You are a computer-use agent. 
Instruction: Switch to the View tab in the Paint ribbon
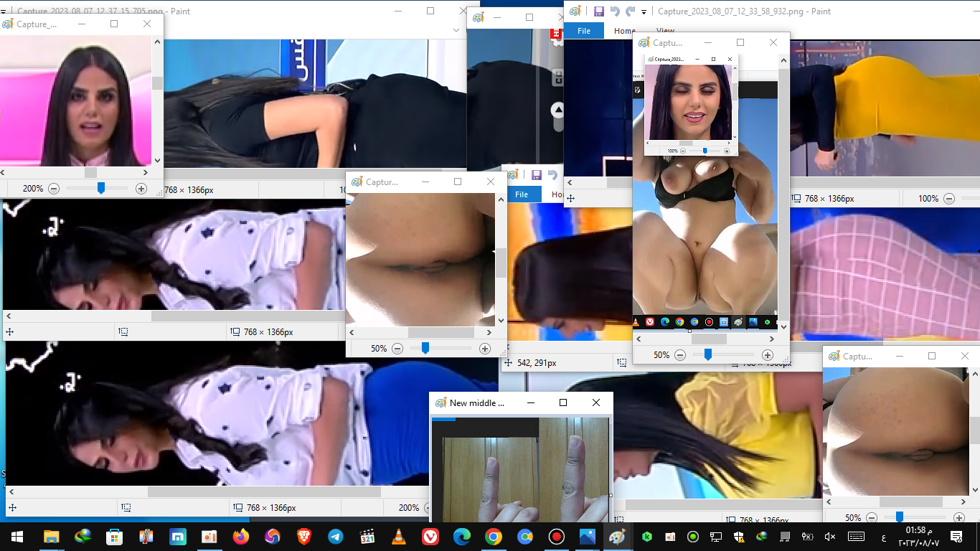(x=664, y=31)
